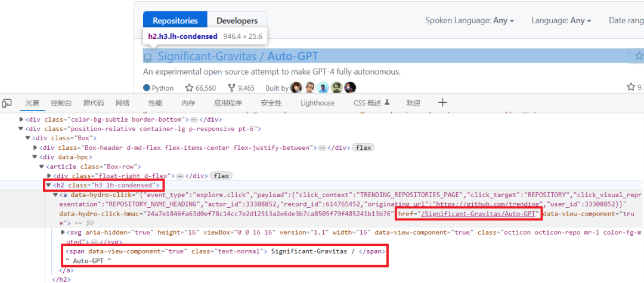Image resolution: width=644 pixels, height=283 pixels.
Task: Select the 应用程序 DevTools tab
Action: [x=228, y=103]
